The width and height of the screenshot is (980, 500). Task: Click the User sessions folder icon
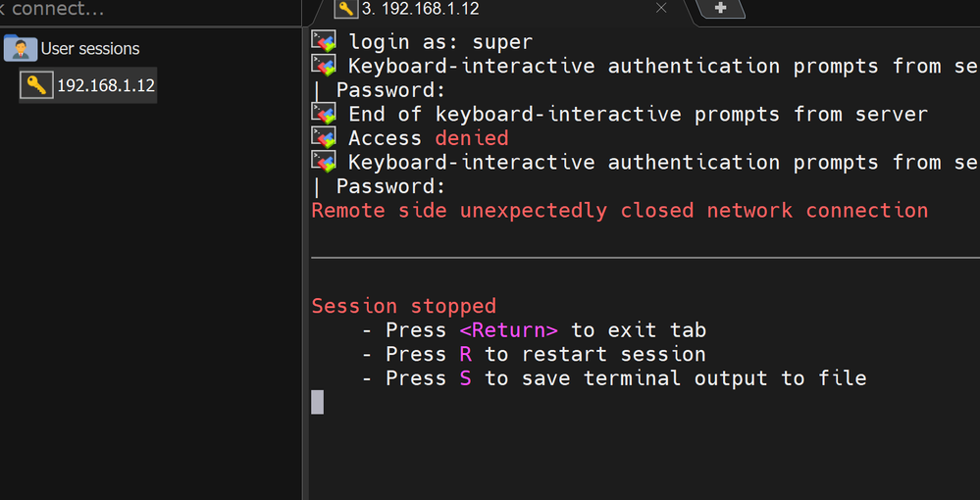click(21, 48)
